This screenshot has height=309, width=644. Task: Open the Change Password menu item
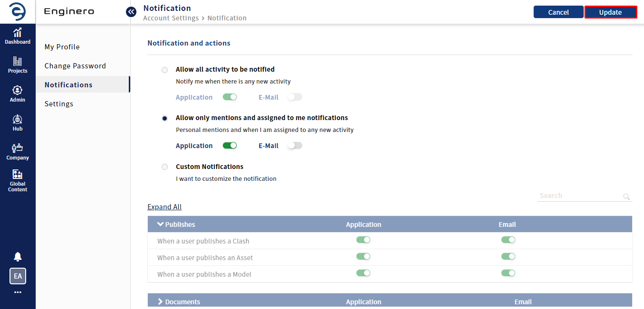[x=75, y=66]
